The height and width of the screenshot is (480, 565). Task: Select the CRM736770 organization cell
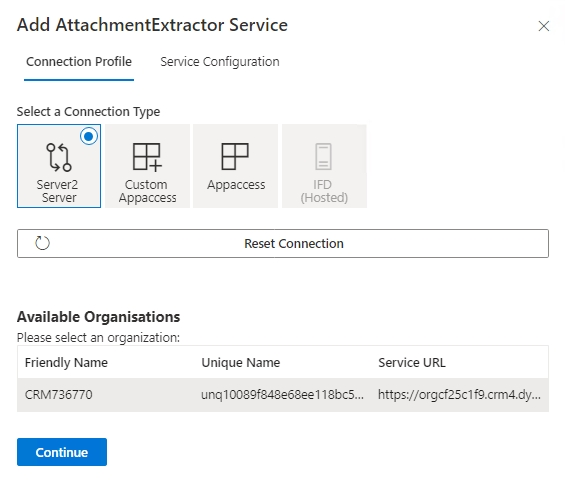[x=59, y=395]
